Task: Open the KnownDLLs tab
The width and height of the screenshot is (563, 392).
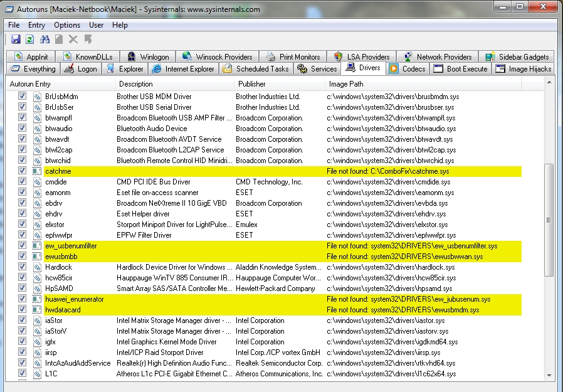Action: point(88,57)
